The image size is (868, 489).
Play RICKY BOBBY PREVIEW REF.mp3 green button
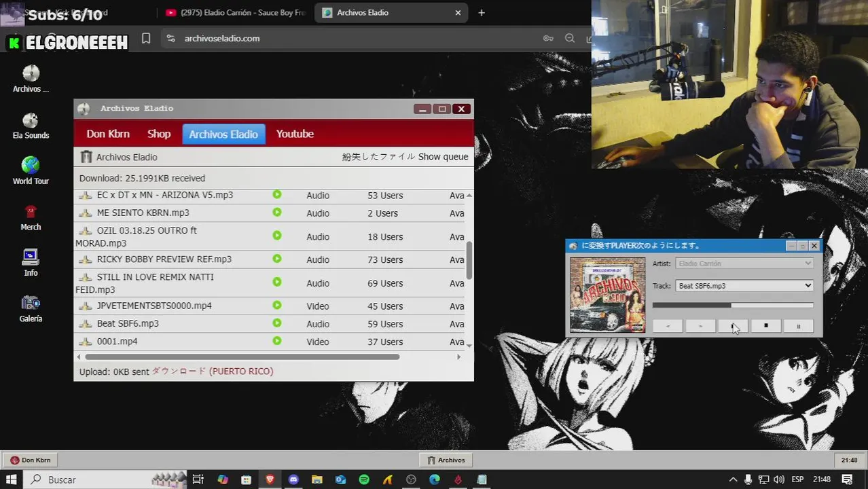[x=277, y=259]
